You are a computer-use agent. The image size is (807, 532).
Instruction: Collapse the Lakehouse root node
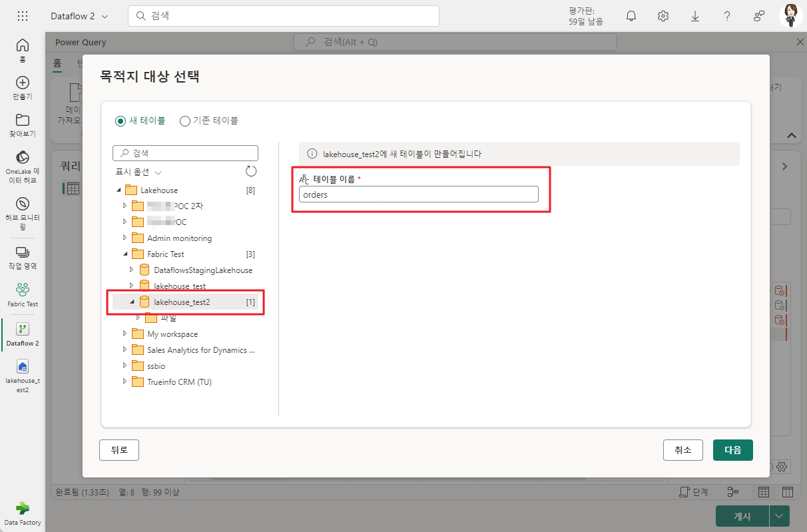[119, 190]
